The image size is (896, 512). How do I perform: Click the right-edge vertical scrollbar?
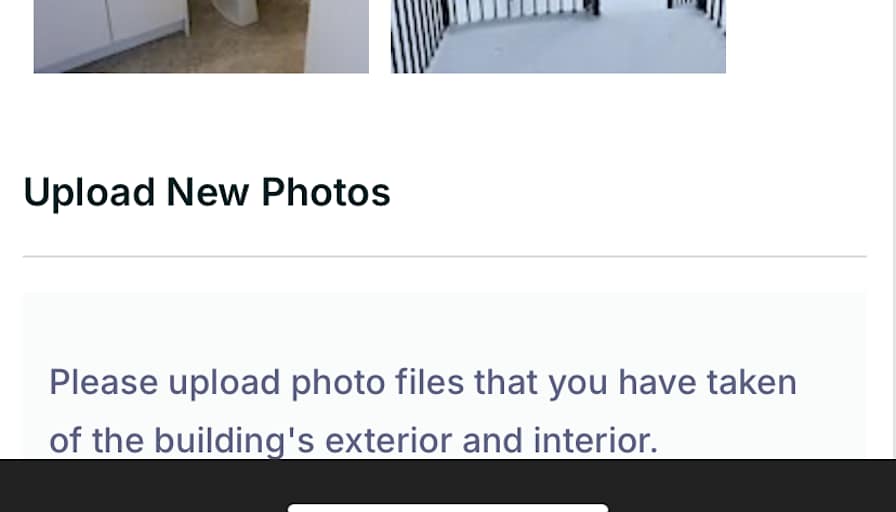tap(894, 229)
